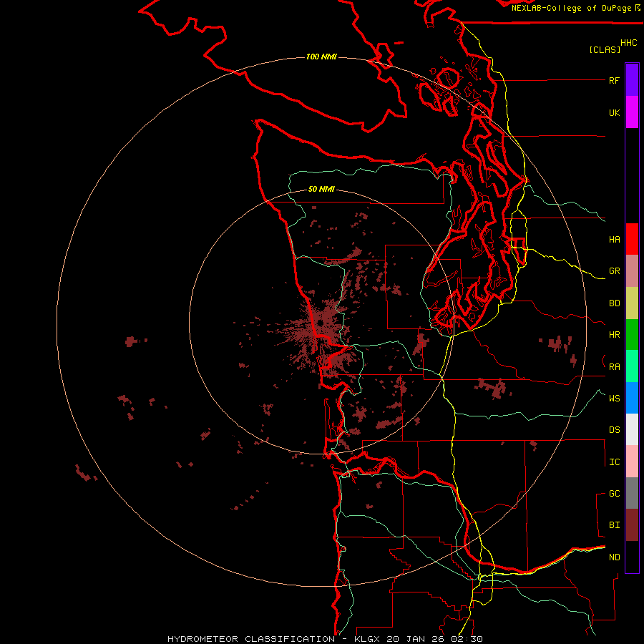
Task: Click the GC gray legend swatch
Action: click(632, 493)
